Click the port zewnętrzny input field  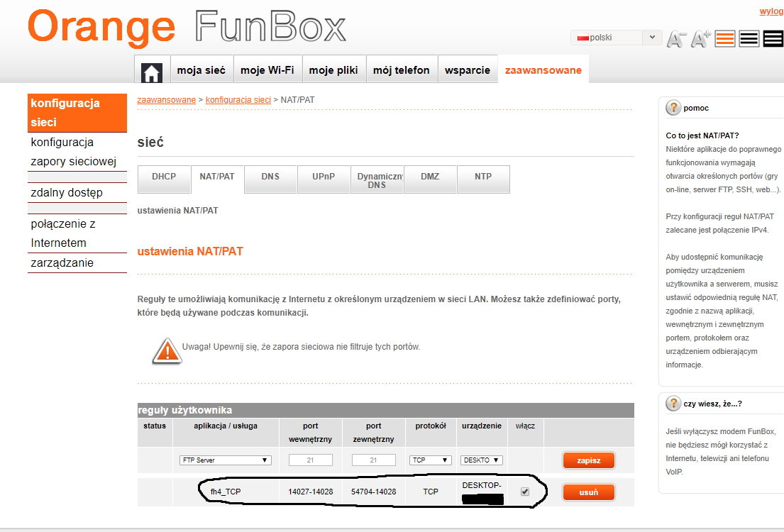tap(373, 460)
